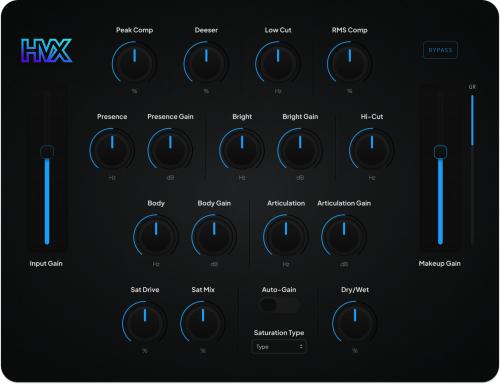Click the Deeser percent value field
The width and height of the screenshot is (500, 384).
click(206, 91)
